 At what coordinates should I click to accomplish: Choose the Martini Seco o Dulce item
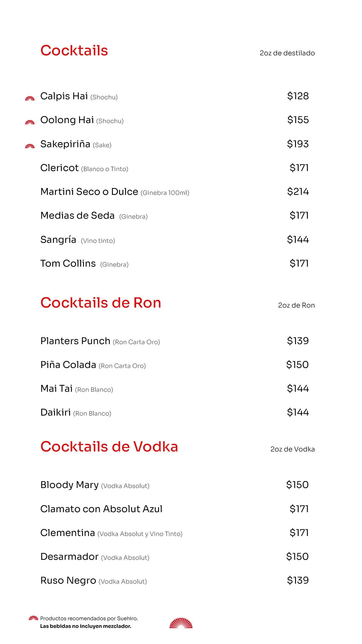coord(89,192)
